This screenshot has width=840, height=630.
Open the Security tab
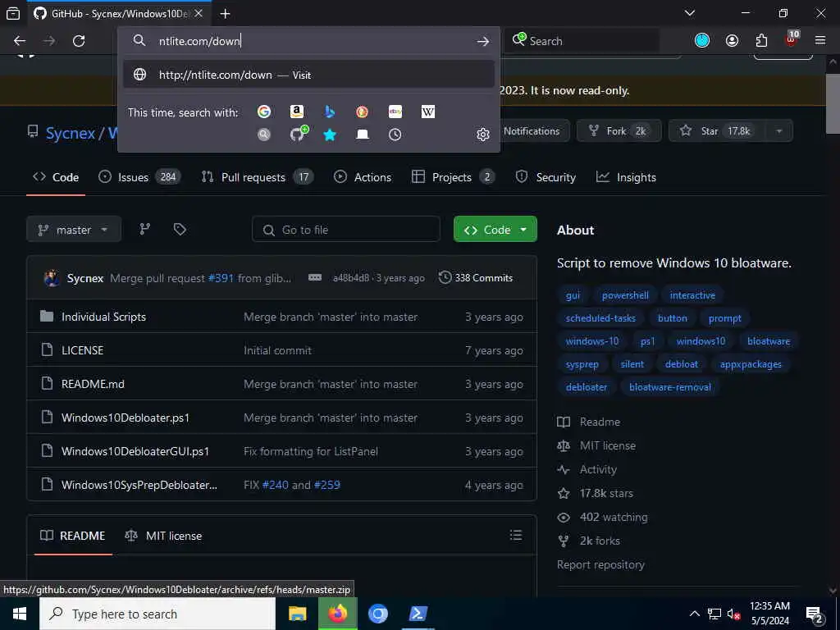546,177
